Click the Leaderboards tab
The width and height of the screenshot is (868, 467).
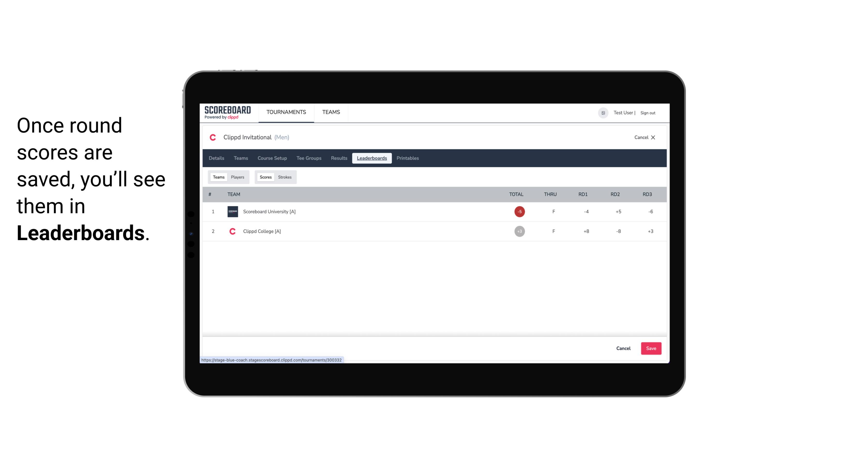(x=372, y=158)
